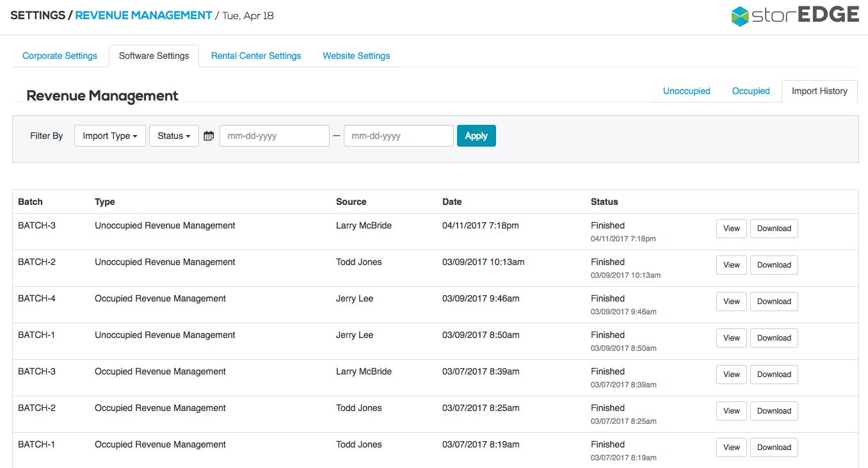View the 03/07/2017 8:25am BATCH-2 import
This screenshot has height=468, width=868.
click(731, 411)
